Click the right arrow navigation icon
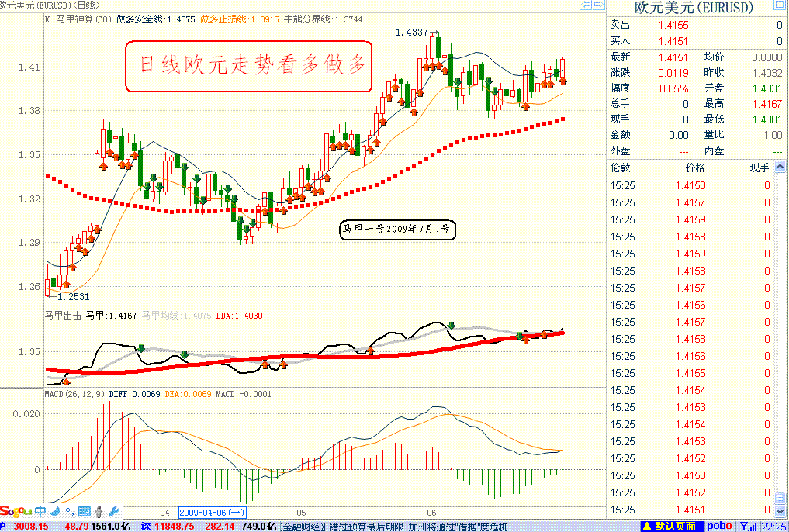This screenshot has height=532, width=789. [x=598, y=5]
